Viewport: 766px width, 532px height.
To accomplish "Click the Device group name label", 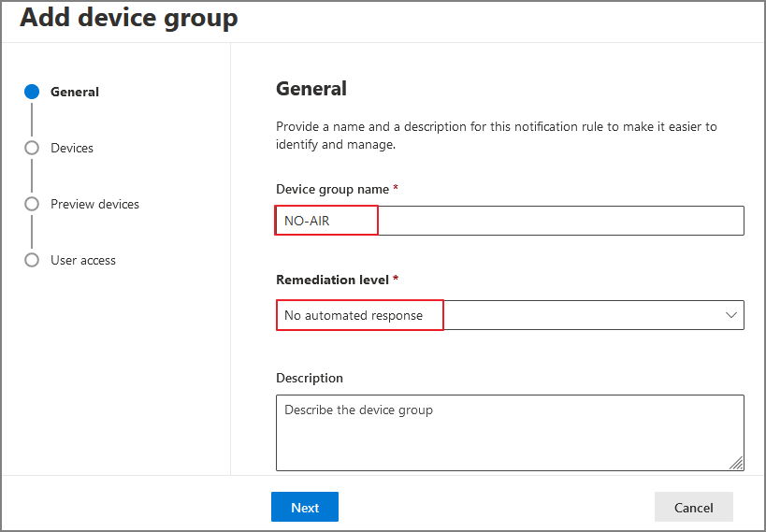I will click(332, 189).
